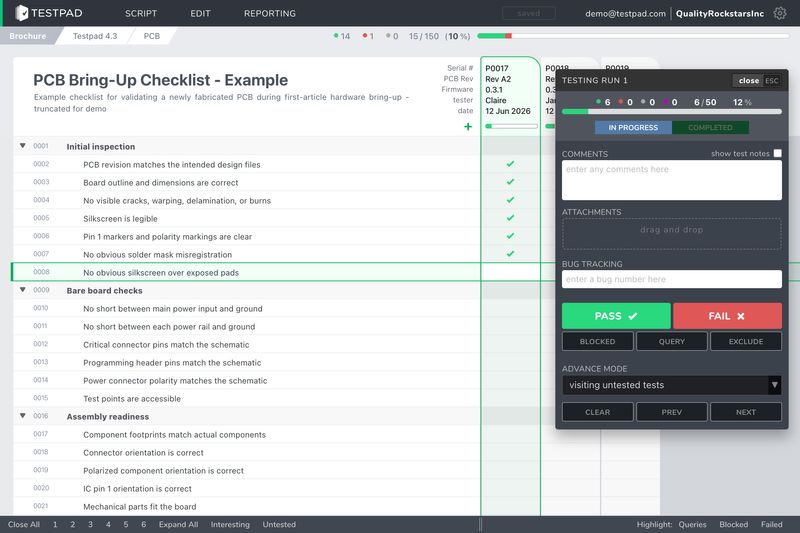Click checkmark for solder mask misregistration row

tap(510, 254)
